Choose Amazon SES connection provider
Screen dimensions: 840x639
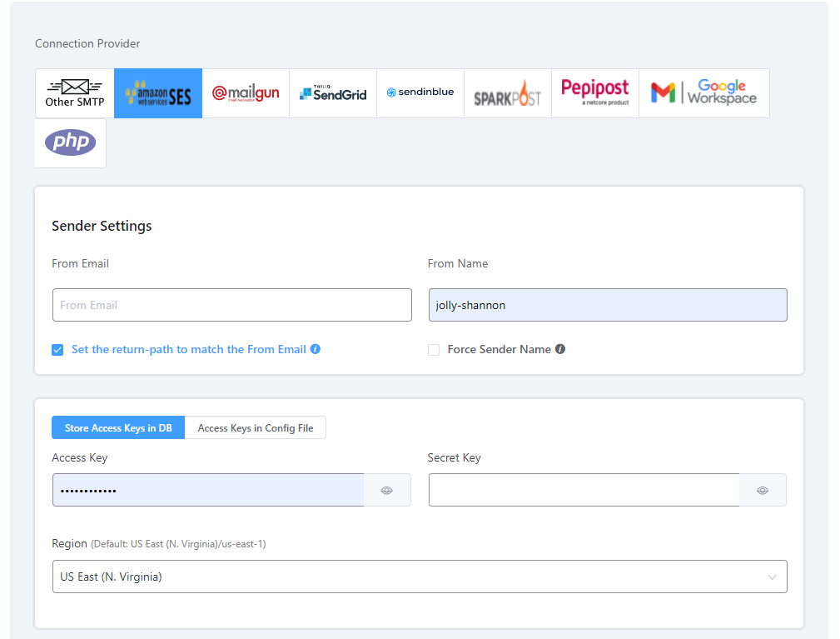[158, 93]
